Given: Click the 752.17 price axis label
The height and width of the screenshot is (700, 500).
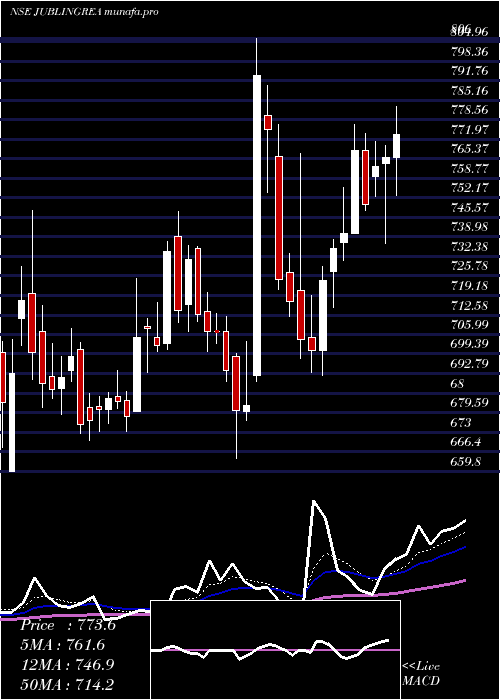Looking at the screenshot, I should (x=469, y=188).
